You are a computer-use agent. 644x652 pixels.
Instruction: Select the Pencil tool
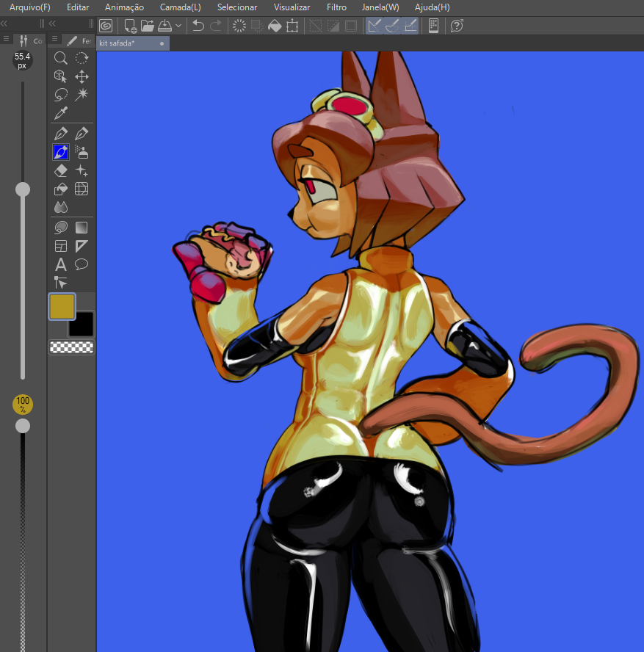[82, 134]
